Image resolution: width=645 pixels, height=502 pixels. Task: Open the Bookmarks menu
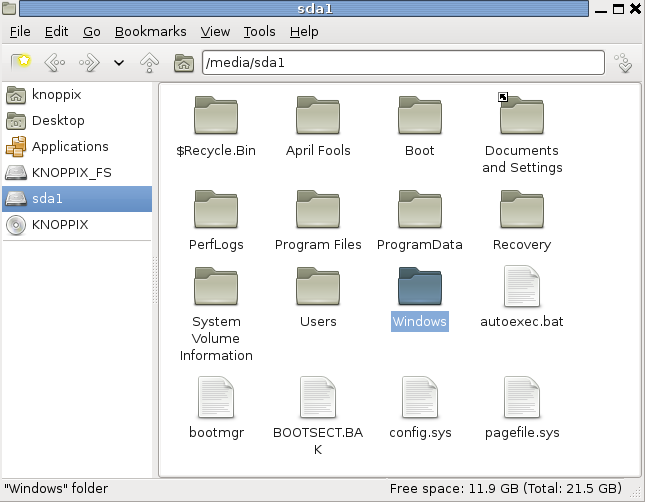click(151, 32)
